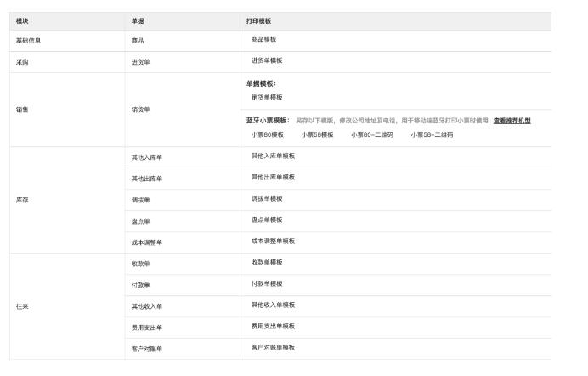The width and height of the screenshot is (588, 376).
Task: Open the 调拨单模板 template
Action: tap(266, 198)
